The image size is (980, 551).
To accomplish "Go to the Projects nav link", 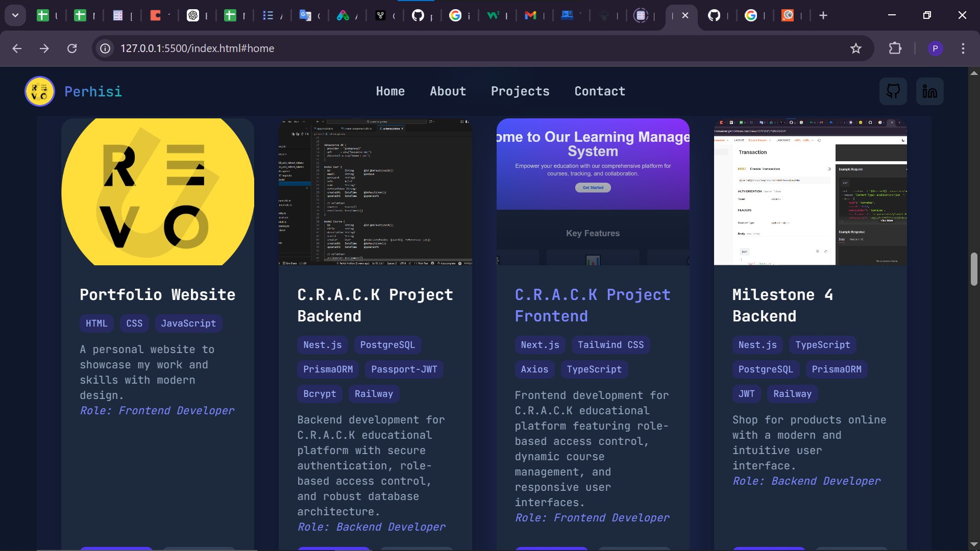I will (x=520, y=91).
